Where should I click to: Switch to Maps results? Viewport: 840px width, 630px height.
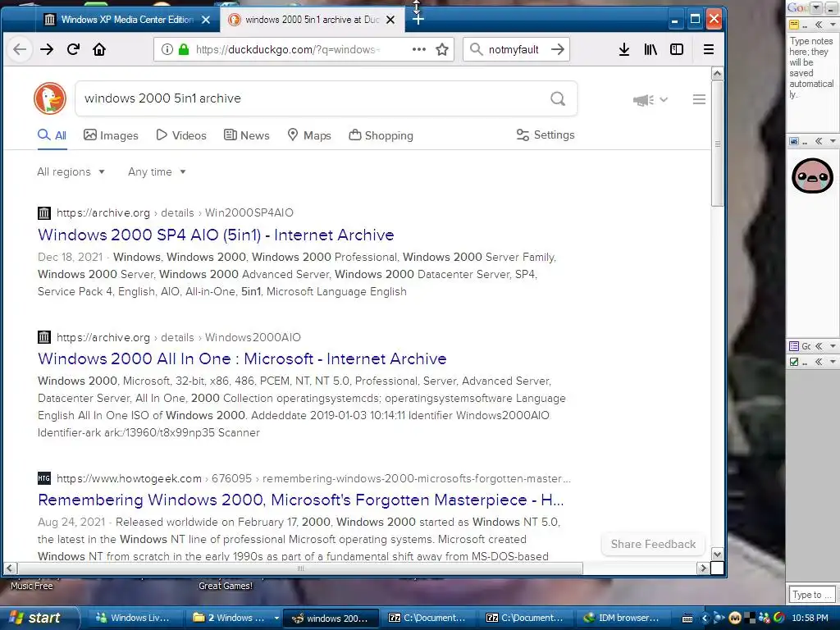[309, 135]
